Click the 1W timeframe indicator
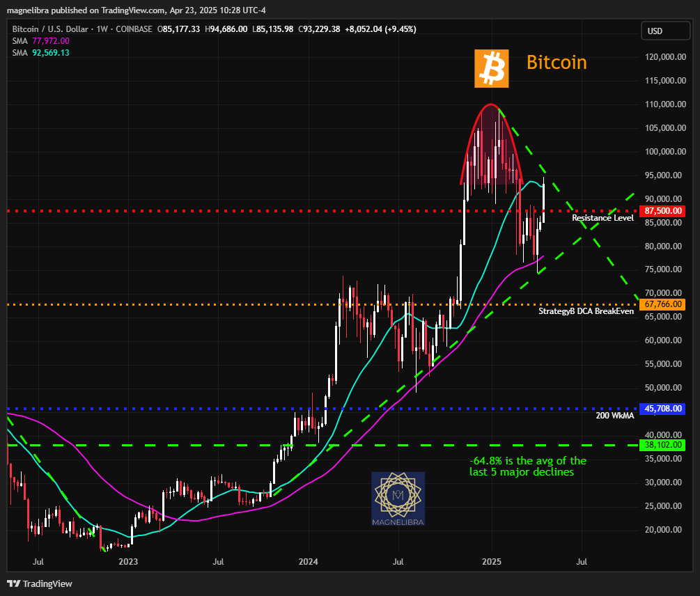The width and height of the screenshot is (700, 596). [102, 29]
